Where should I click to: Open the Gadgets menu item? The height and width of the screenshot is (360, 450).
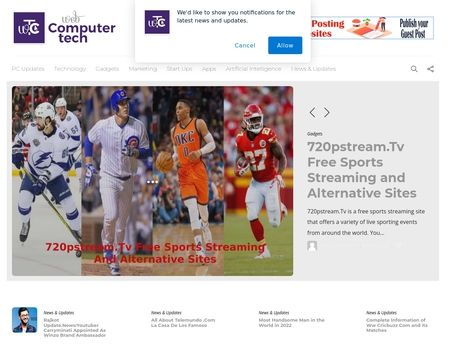[107, 69]
